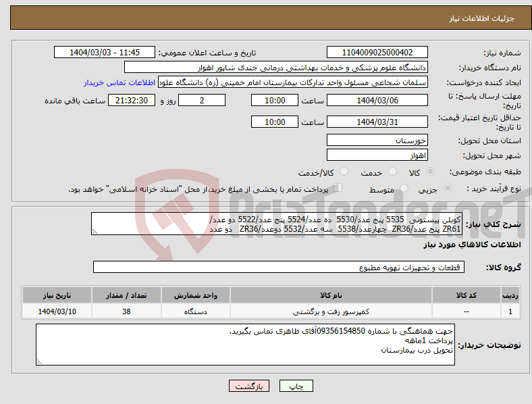This screenshot has width=532, height=404.
Task: Click the price validity time 10:00 field
Action: [275, 122]
